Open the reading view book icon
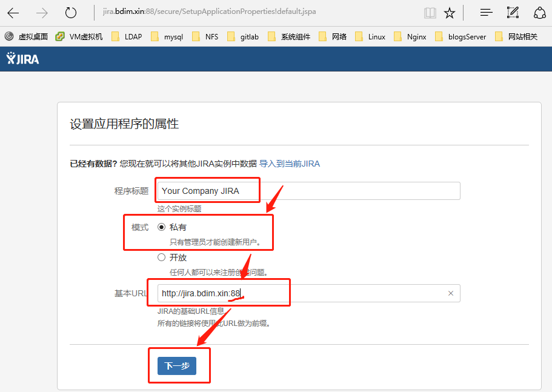The image size is (552, 392). pos(430,12)
